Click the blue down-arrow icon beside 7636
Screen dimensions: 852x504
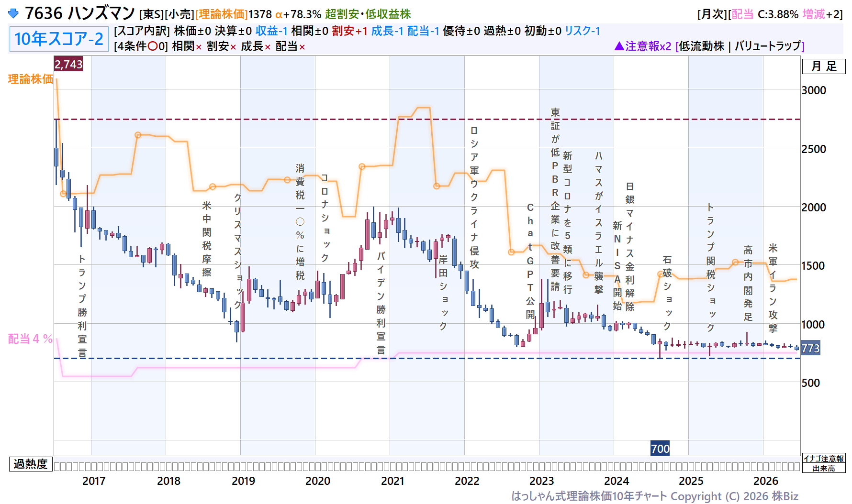point(13,13)
